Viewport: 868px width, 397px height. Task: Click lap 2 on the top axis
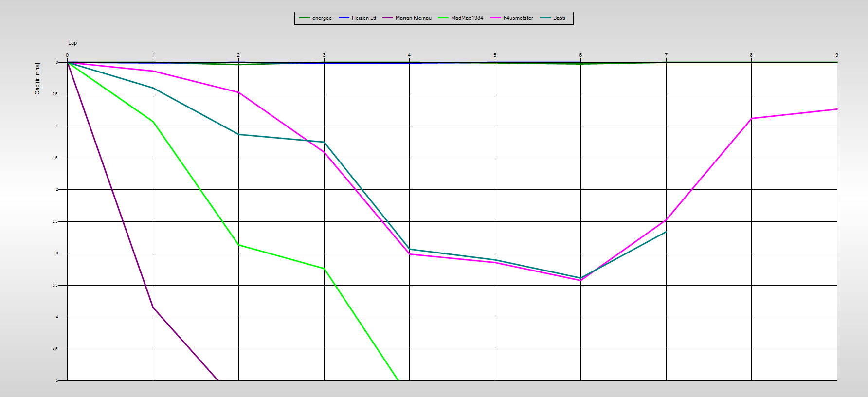238,55
